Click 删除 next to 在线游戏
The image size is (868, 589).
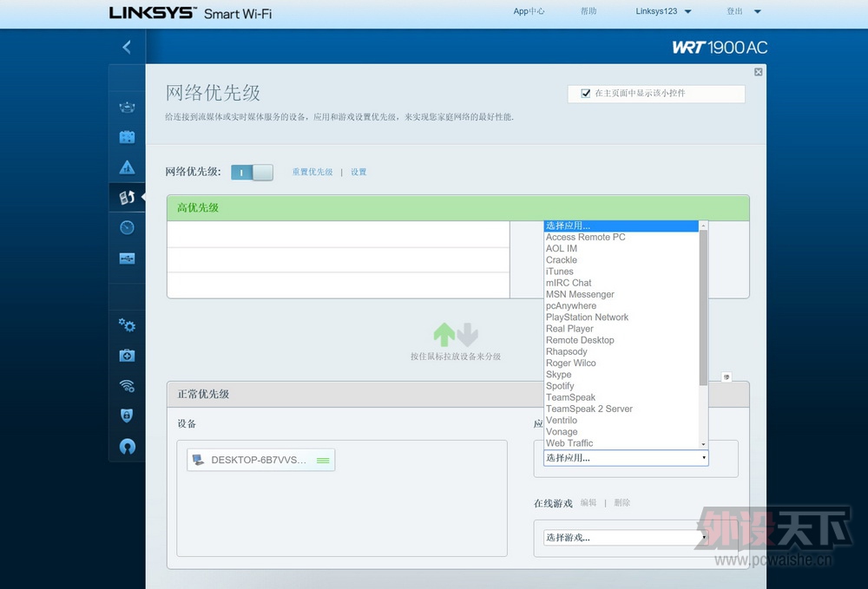(x=622, y=503)
